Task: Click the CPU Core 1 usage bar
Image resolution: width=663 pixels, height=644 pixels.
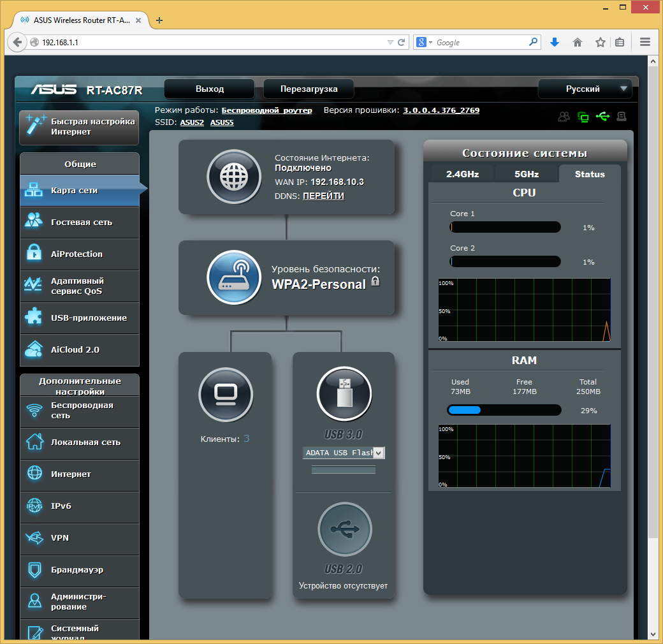Action: [x=505, y=227]
